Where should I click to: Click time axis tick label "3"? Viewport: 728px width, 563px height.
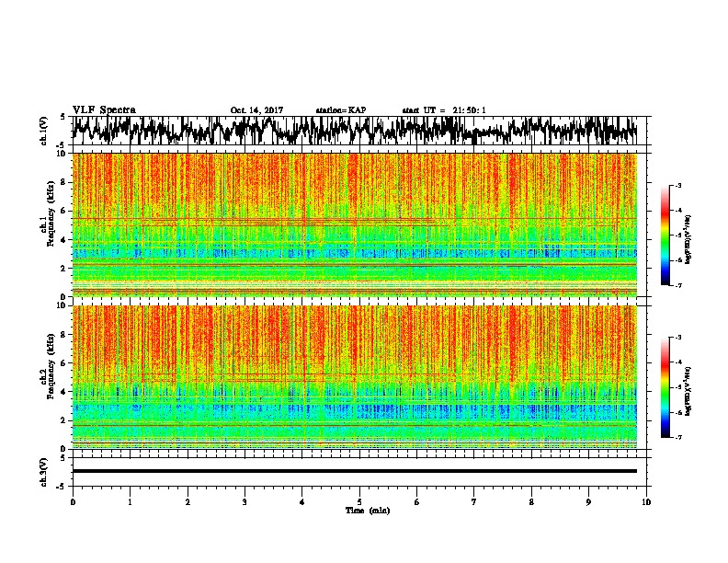245,502
